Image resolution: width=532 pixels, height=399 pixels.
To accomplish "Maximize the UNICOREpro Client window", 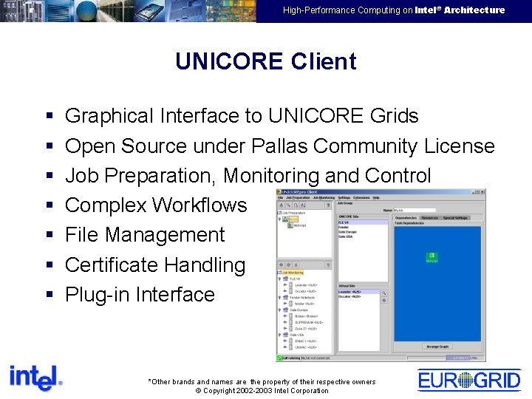I will (477, 192).
